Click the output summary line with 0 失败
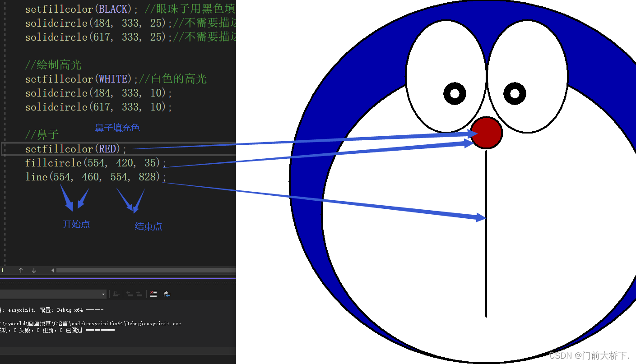 (57, 330)
